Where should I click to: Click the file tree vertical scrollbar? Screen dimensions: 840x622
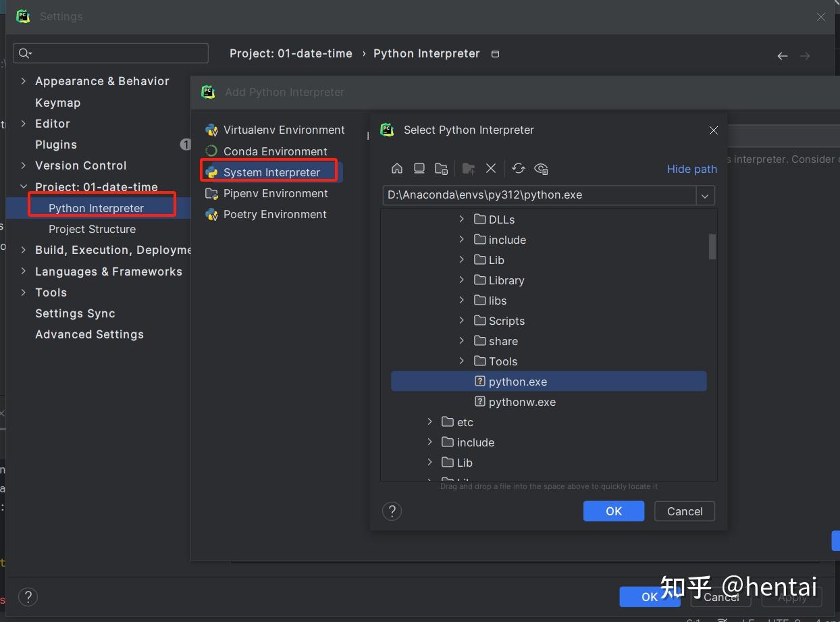pyautogui.click(x=712, y=247)
